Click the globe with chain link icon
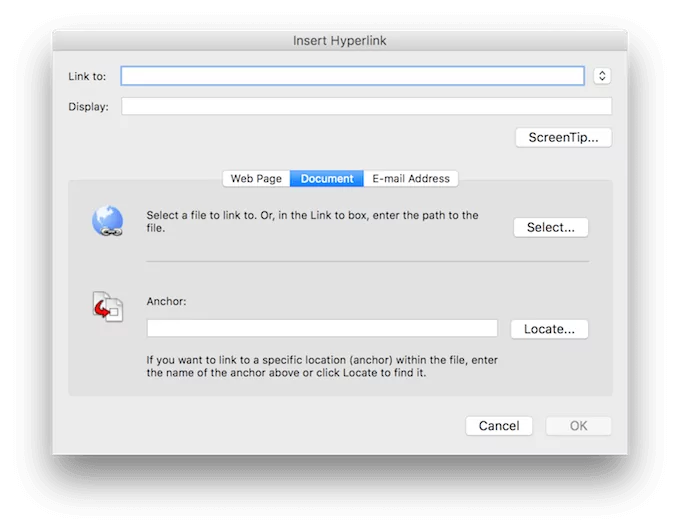This screenshot has width=680, height=531. pos(107,221)
